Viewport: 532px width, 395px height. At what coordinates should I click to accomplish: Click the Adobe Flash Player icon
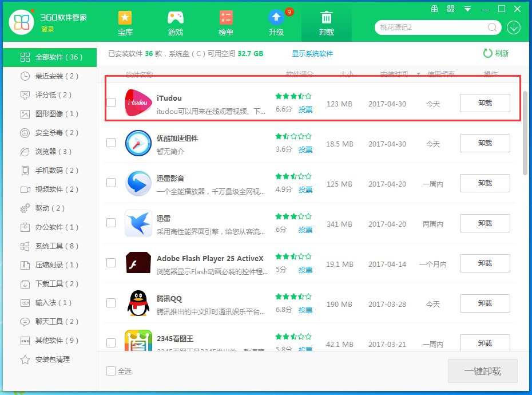[x=138, y=263]
